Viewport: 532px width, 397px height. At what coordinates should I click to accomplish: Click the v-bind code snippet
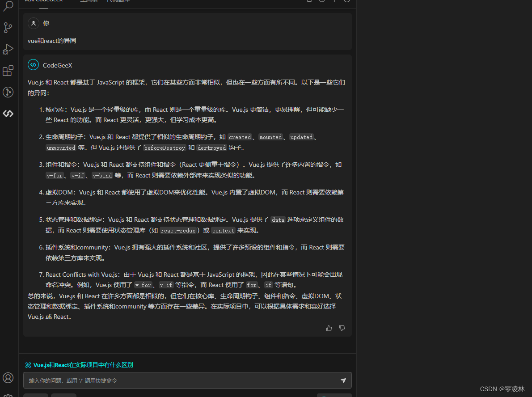tap(102, 175)
